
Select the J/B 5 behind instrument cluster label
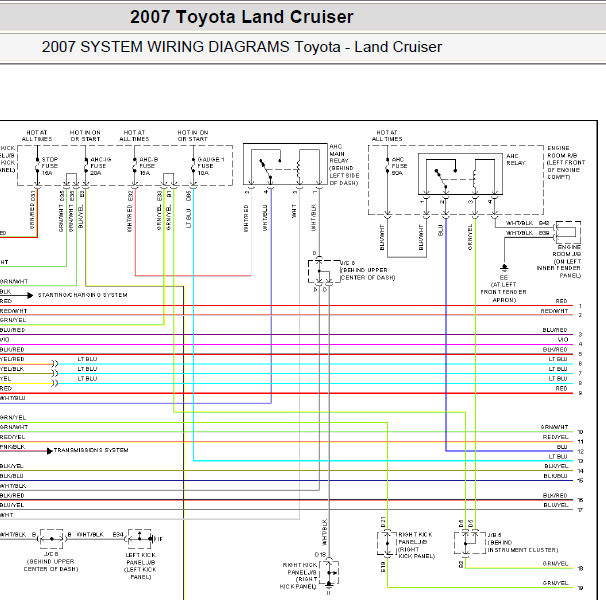[x=523, y=542]
